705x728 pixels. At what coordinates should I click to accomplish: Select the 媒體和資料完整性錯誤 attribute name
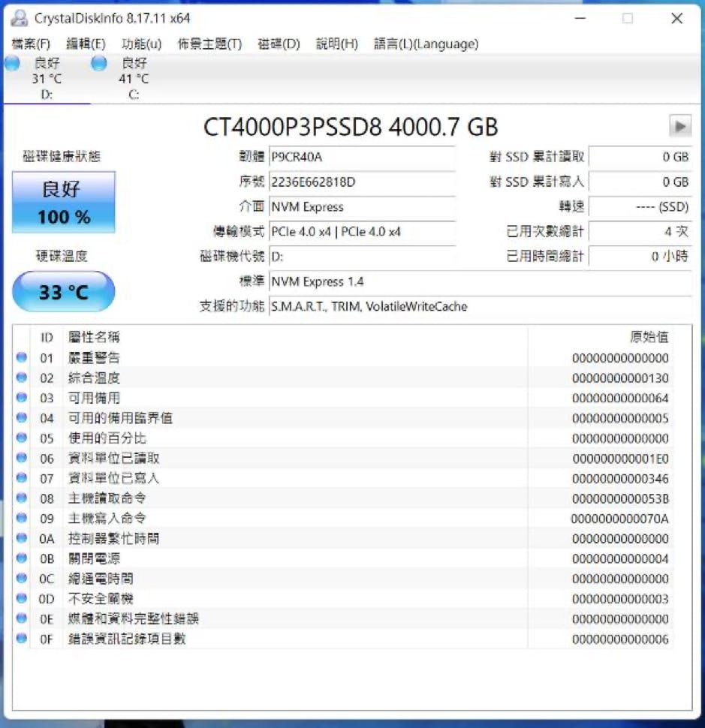pos(134,619)
